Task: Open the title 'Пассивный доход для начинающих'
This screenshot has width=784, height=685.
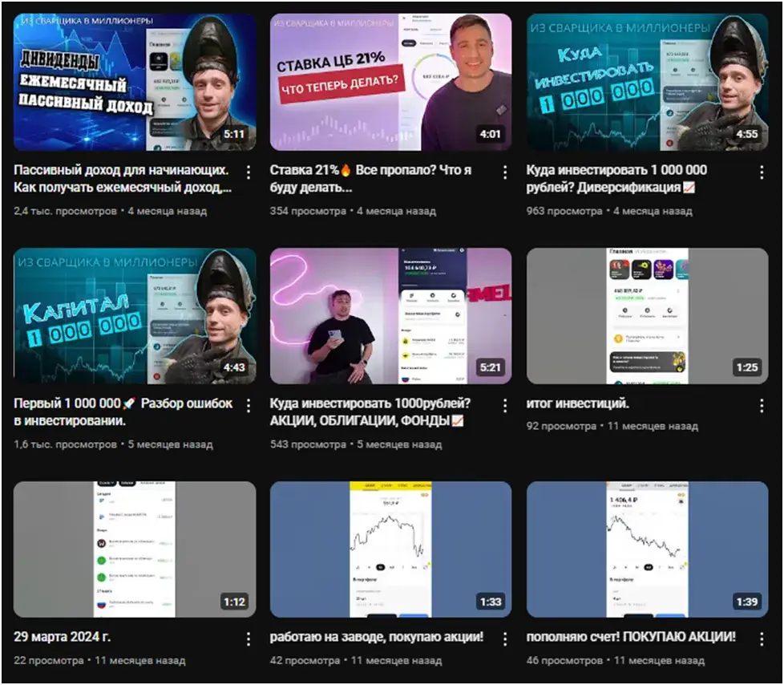Action: [123, 179]
